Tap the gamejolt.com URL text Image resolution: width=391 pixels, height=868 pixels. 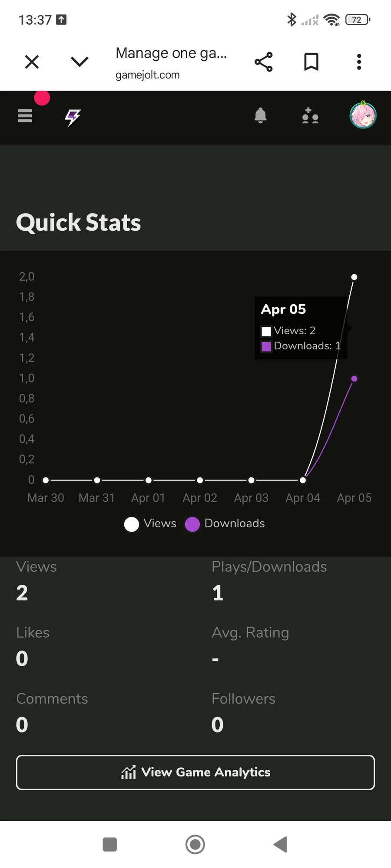click(x=148, y=75)
